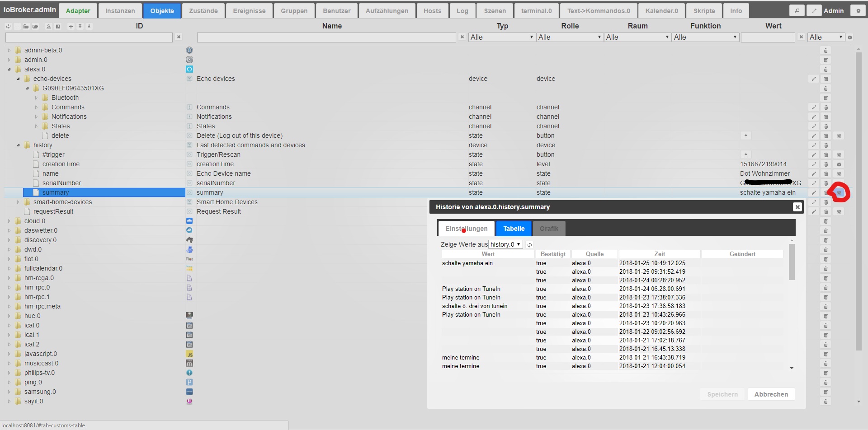Collapse the alexa.0 tree node
Image resolution: width=868 pixels, height=430 pixels.
coord(9,69)
